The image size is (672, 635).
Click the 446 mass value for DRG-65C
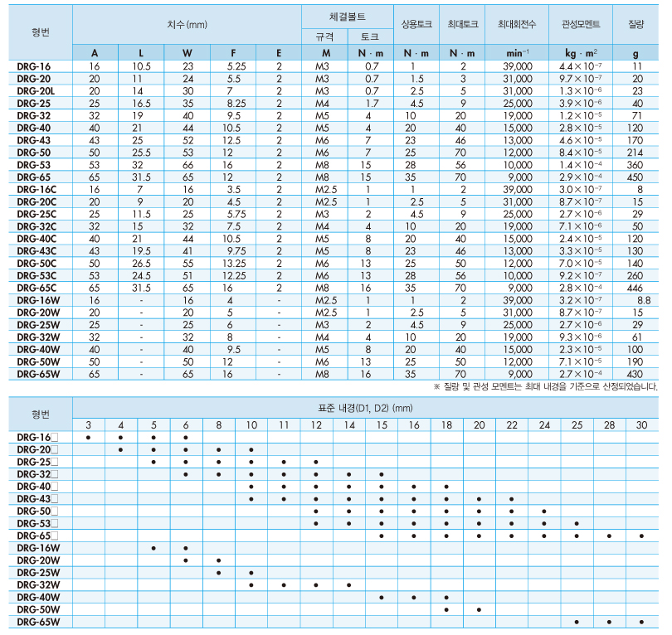tap(635, 288)
